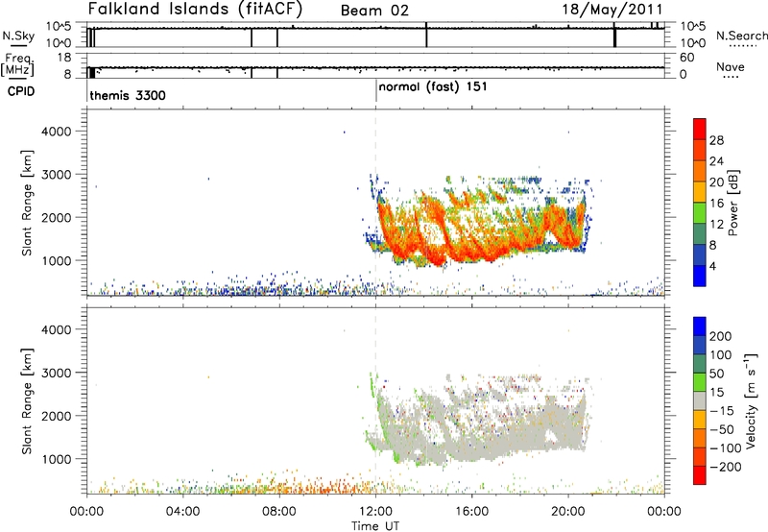Click the "20:00" time axis label
Screen dimensions: 768x532
click(x=567, y=512)
